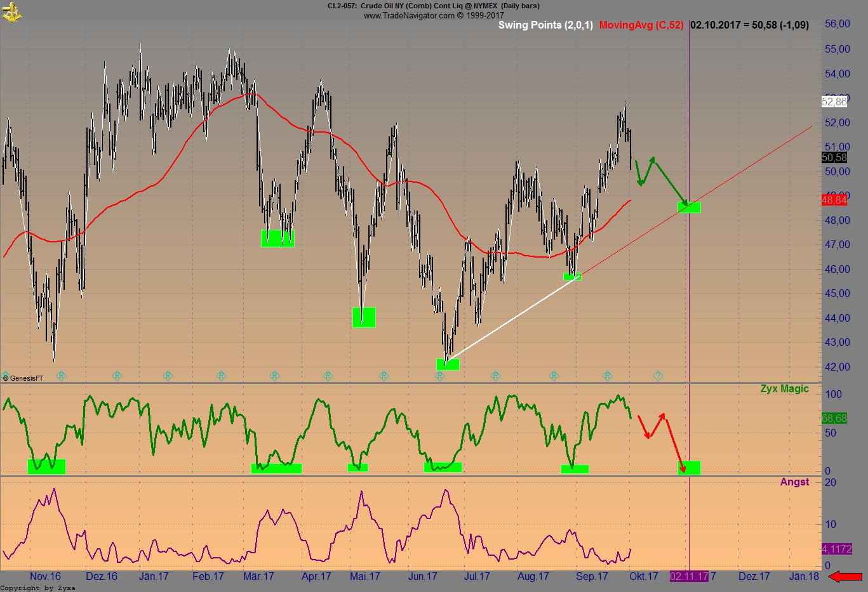Select the "R" rollover diamond above Jän.17
868x592 pixels.
pyautogui.click(x=167, y=376)
